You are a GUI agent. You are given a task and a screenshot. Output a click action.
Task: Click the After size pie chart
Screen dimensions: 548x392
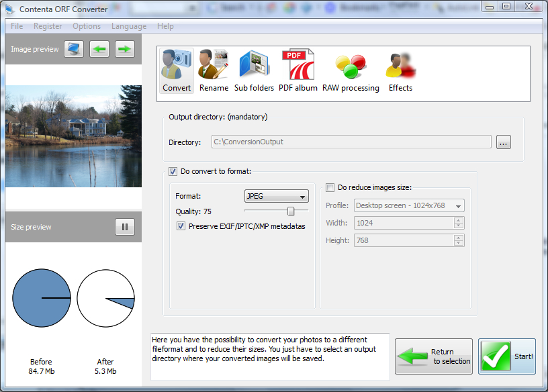[105, 298]
